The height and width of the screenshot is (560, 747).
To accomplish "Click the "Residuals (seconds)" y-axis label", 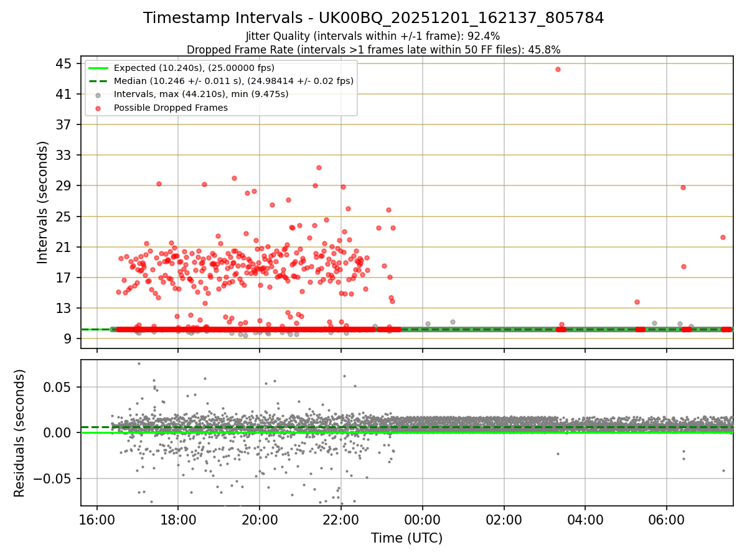I will (19, 433).
